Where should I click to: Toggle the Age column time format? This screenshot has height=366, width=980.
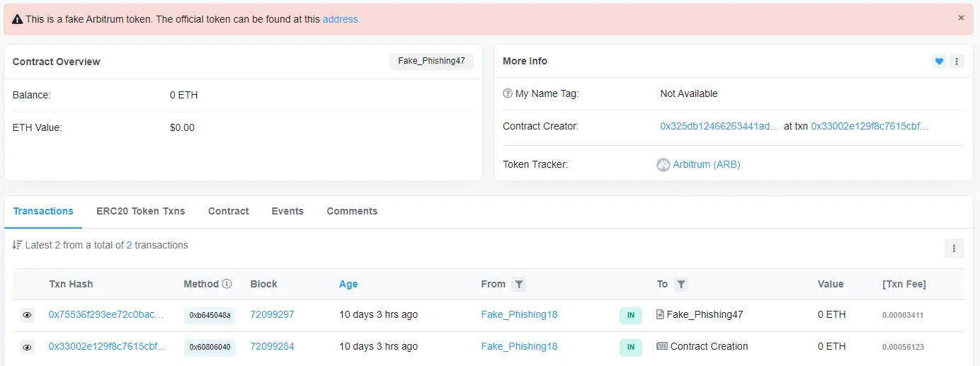pyautogui.click(x=348, y=284)
